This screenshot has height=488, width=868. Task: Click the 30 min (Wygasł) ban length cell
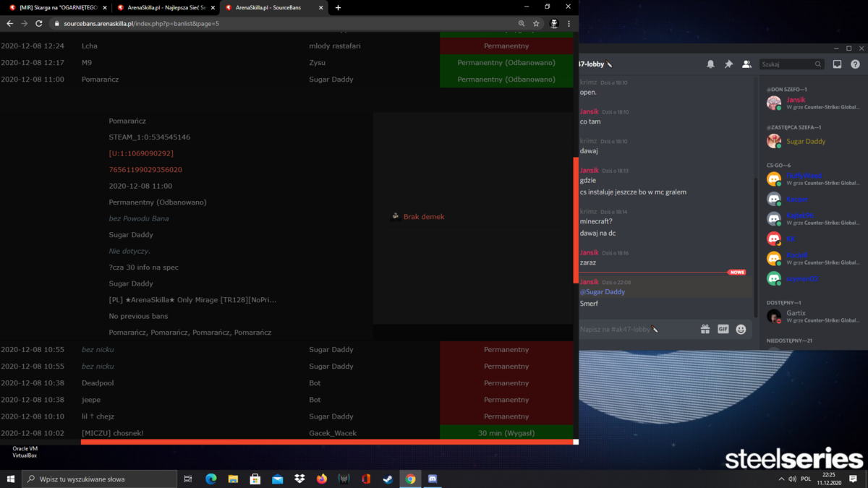(506, 432)
